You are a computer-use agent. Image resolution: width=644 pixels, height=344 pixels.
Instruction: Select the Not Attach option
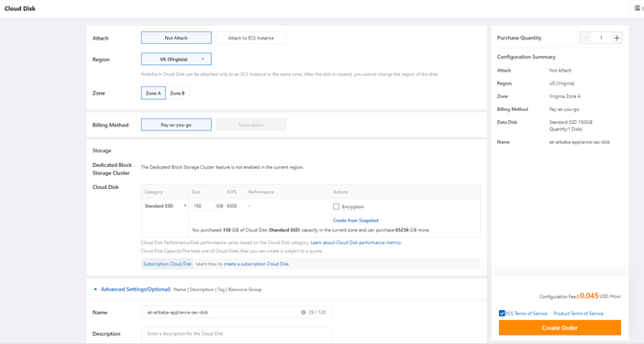click(x=176, y=38)
